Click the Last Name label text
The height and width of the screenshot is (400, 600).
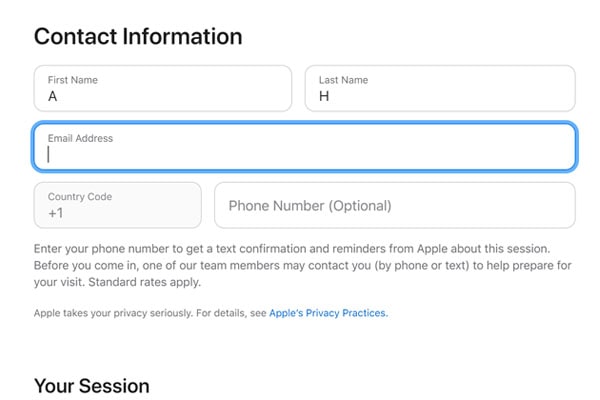(x=344, y=80)
